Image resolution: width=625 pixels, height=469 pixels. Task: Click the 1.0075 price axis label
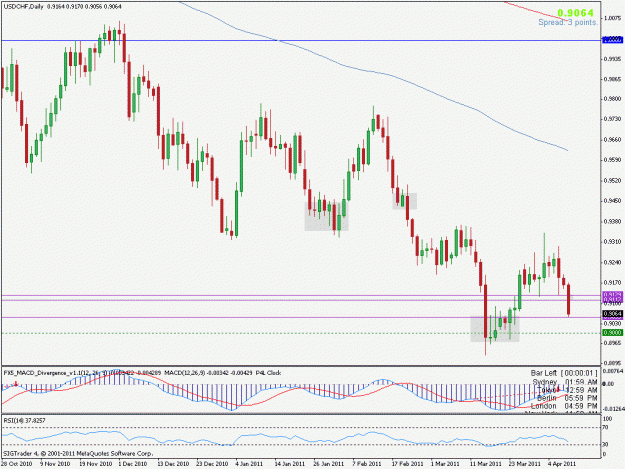coord(613,18)
